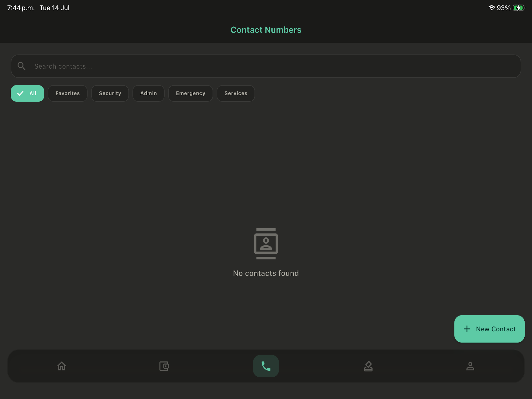Tap the Tue 14 Jul date
The height and width of the screenshot is (399, 532).
[x=54, y=8]
